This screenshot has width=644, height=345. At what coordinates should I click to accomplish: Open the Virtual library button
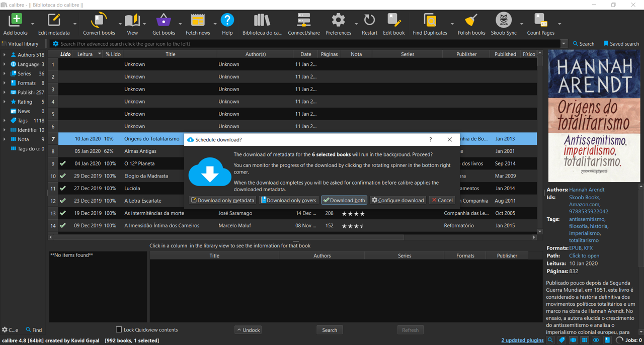coord(20,44)
